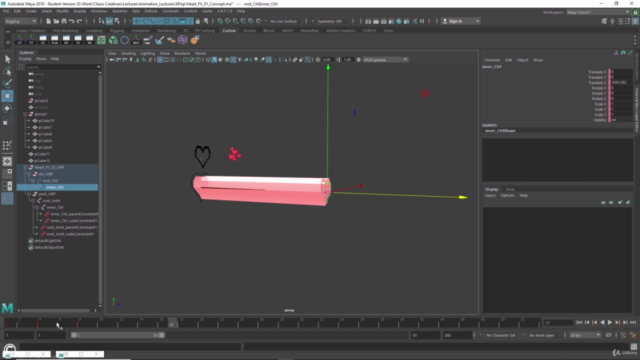
Task: Activate the Rotate tool in toolbox
Action: coord(7,109)
